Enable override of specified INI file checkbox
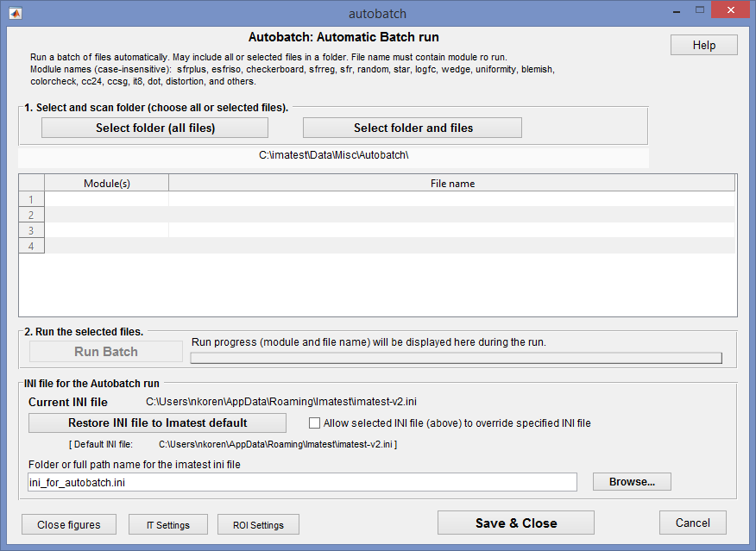Image resolution: width=756 pixels, height=551 pixels. pyautogui.click(x=314, y=423)
